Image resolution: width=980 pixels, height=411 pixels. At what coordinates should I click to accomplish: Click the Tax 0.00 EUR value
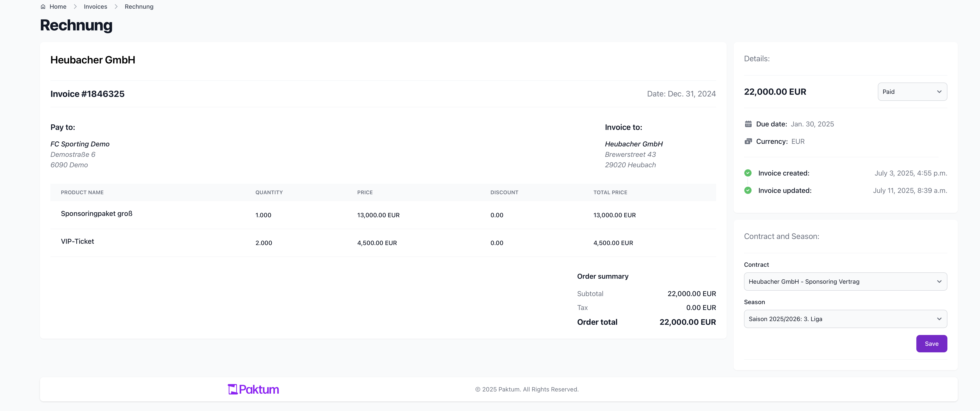[x=701, y=308]
